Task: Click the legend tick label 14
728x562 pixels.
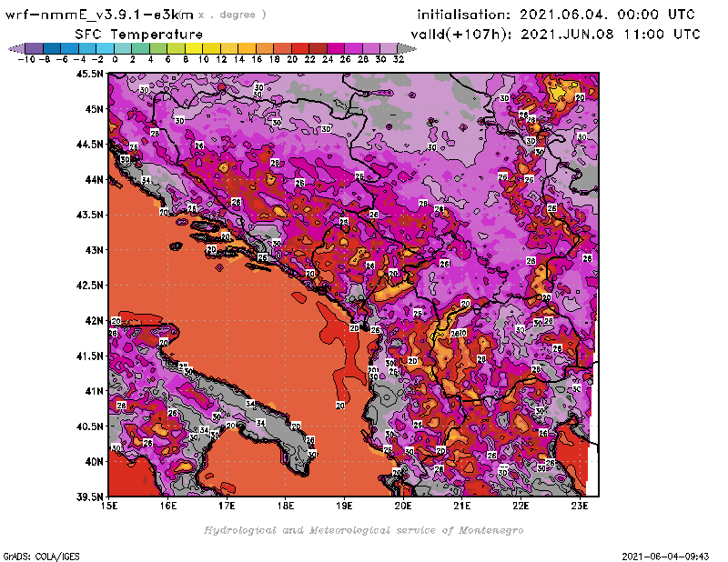Action: (x=238, y=59)
